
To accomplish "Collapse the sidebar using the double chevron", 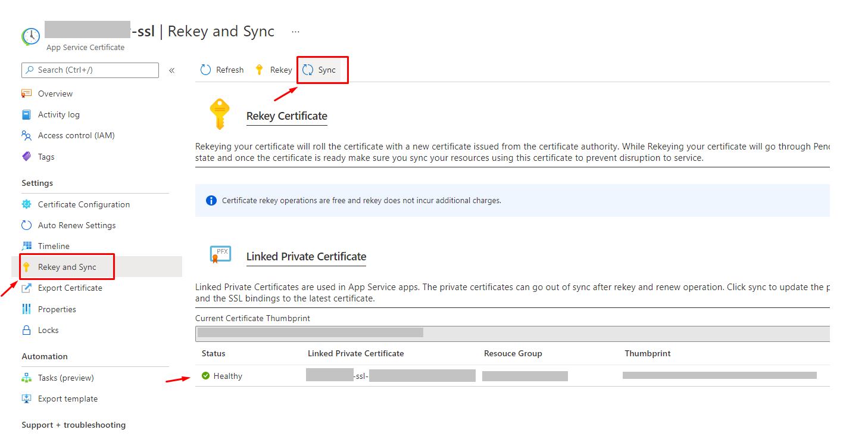I will (171, 70).
